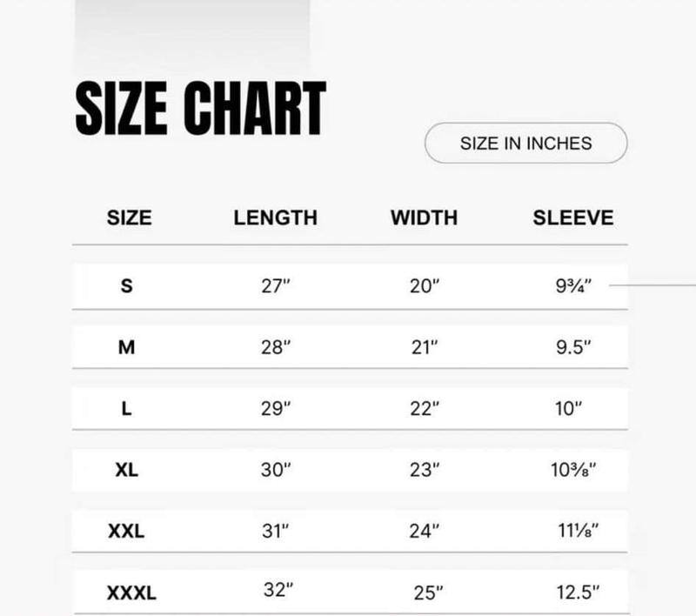Click the 12.5" sleeve value for XXXL
The width and height of the screenshot is (696, 616).
pos(578,593)
